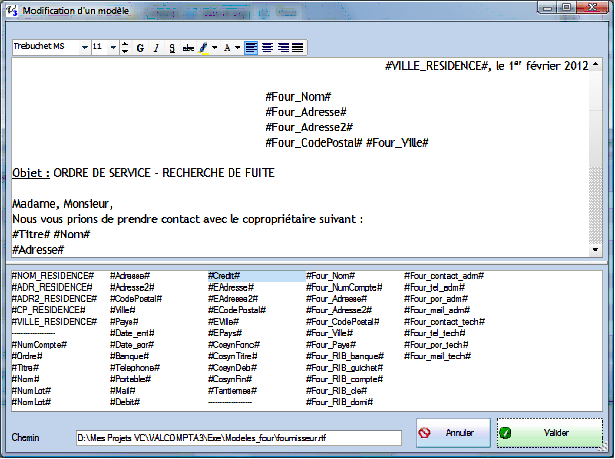Viewport: 615px width, 459px height.
Task: Expand the font color dropdown arrow
Action: pyautogui.click(x=237, y=47)
